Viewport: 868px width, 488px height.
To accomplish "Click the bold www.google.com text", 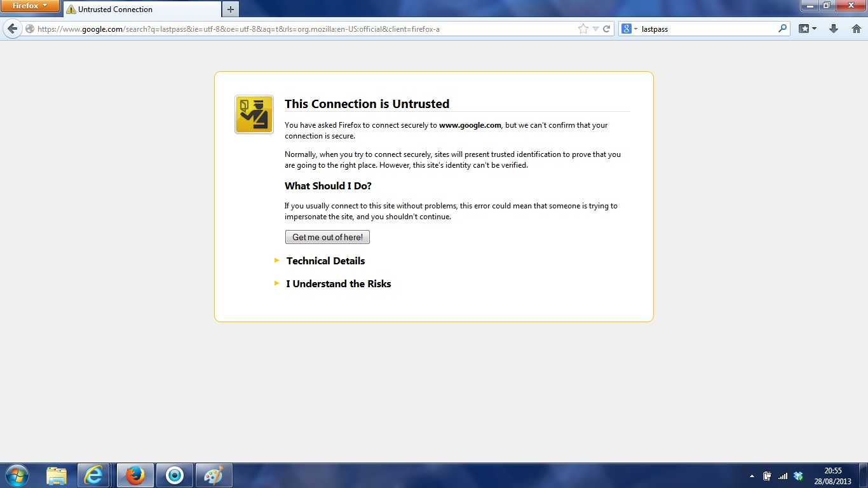I will click(x=470, y=125).
